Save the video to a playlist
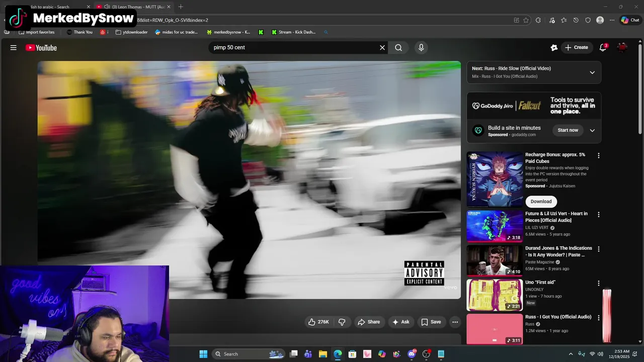 (431, 322)
